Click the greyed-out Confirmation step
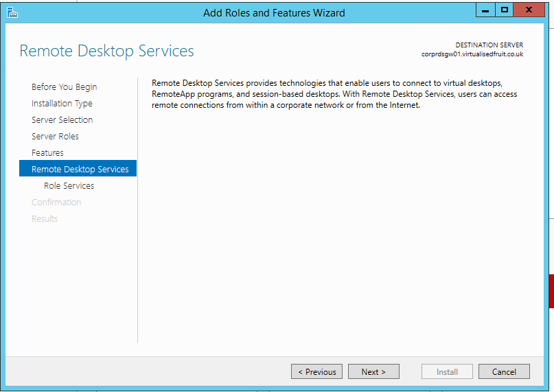 pyautogui.click(x=56, y=203)
